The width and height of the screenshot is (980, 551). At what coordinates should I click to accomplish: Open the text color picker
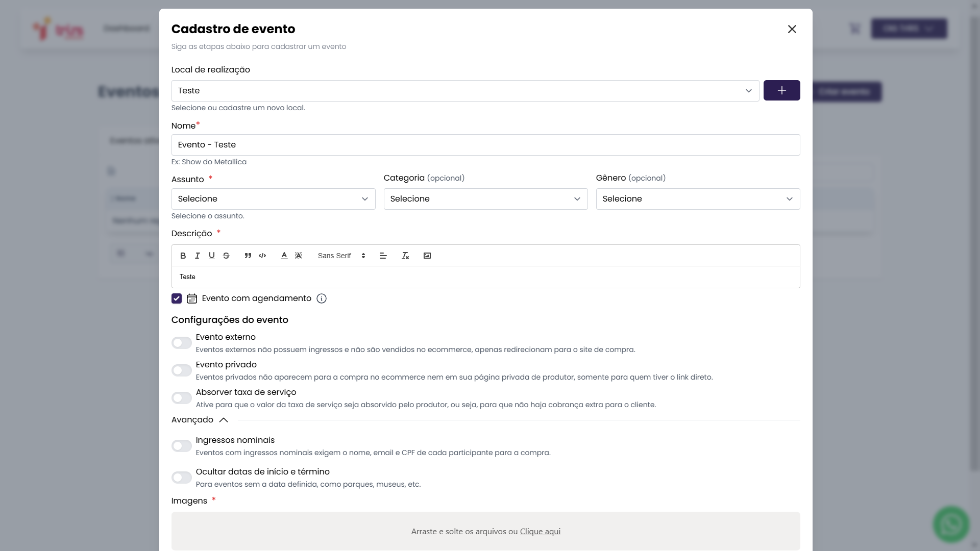[284, 256]
